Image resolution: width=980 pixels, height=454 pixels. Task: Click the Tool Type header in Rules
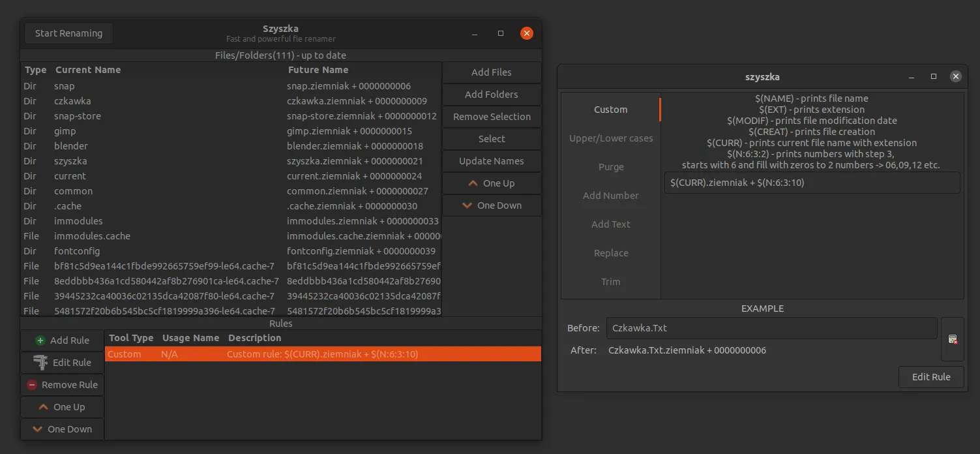click(x=131, y=338)
